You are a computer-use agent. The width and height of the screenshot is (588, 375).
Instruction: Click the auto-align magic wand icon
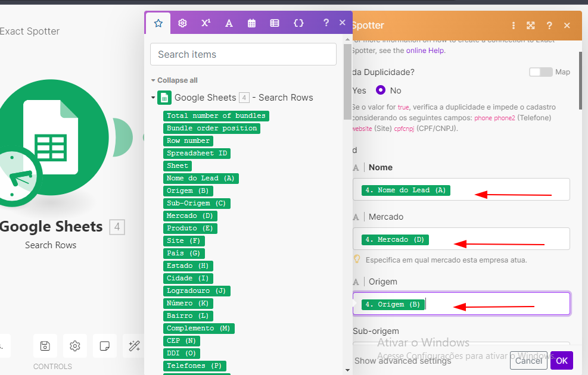pyautogui.click(x=134, y=346)
